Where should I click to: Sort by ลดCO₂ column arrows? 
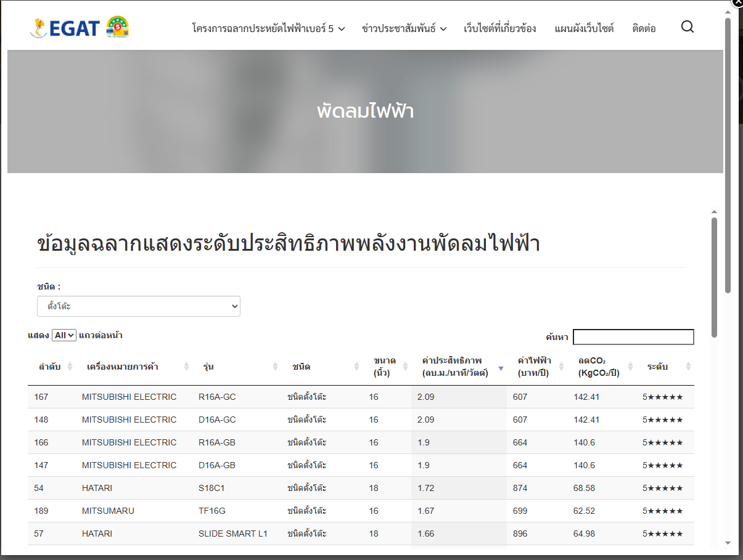click(630, 367)
